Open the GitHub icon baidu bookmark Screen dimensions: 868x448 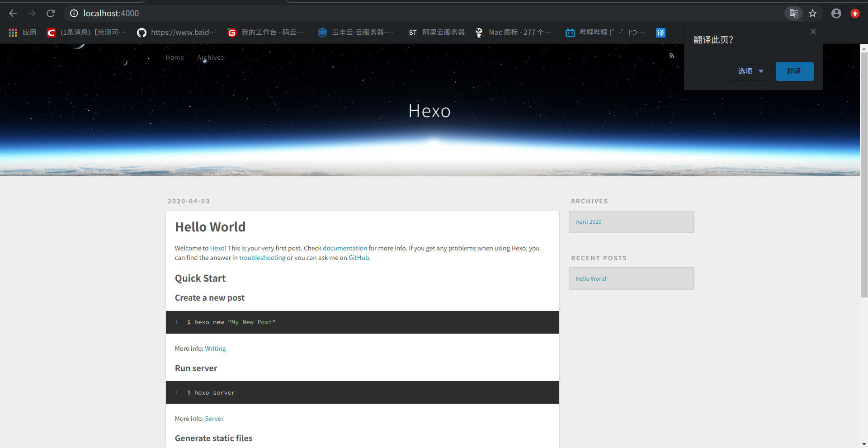tap(177, 33)
